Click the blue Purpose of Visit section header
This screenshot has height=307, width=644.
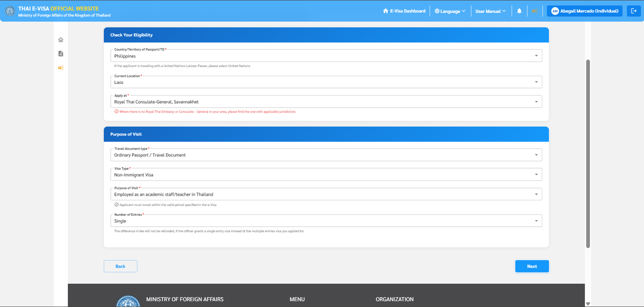point(326,134)
